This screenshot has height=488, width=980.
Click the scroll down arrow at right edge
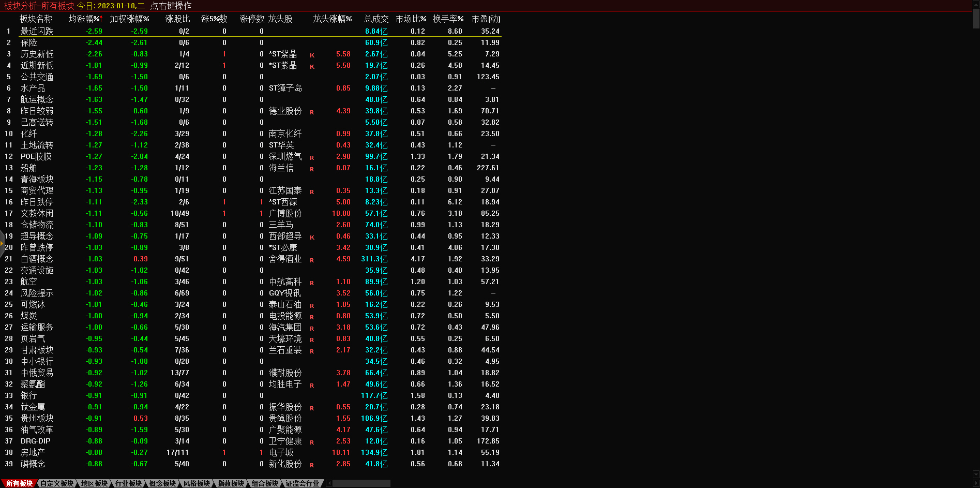point(976,475)
